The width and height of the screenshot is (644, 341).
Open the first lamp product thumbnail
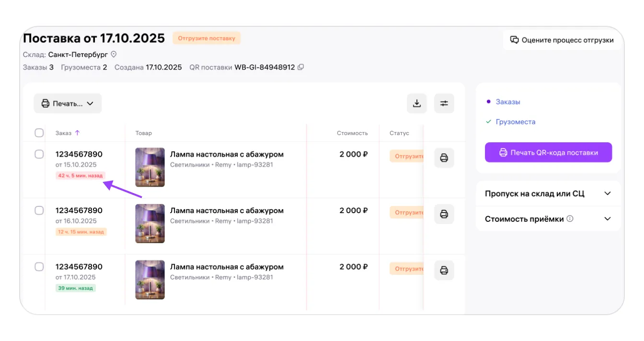tap(150, 167)
